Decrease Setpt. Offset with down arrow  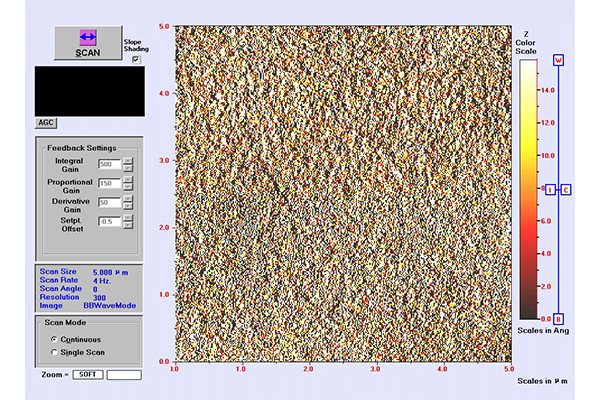click(x=128, y=225)
